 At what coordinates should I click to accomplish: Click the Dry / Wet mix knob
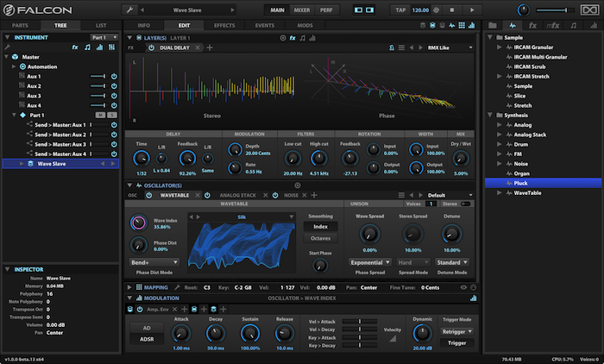click(x=461, y=159)
